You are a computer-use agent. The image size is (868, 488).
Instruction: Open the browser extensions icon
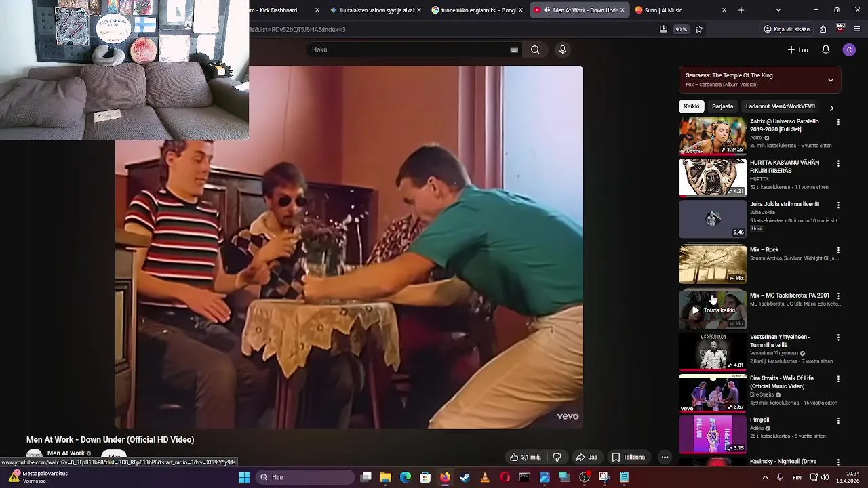[x=823, y=29]
